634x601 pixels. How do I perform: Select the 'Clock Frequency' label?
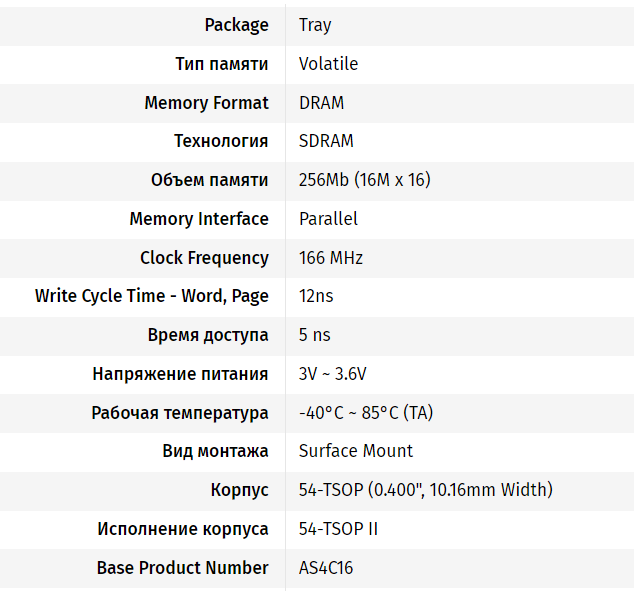coord(204,258)
